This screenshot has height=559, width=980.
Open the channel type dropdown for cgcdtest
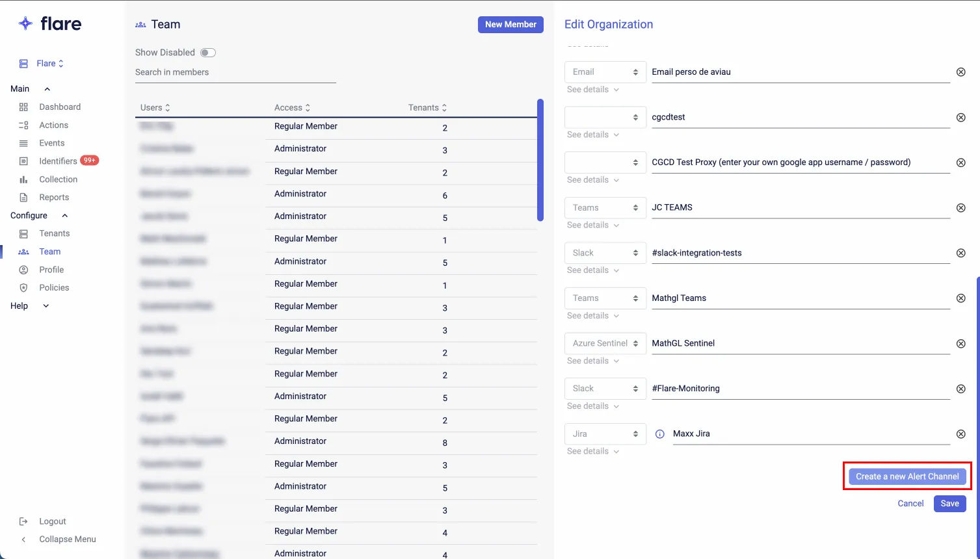605,117
